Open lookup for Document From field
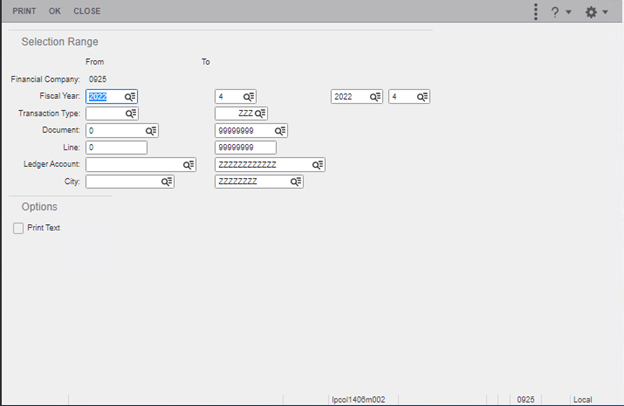Screen dimensions: 624x406 point(151,131)
